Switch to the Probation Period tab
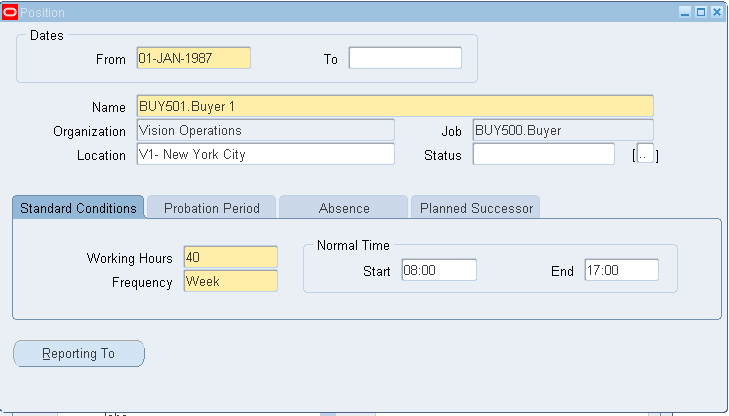This screenshot has width=729, height=416. tap(212, 208)
